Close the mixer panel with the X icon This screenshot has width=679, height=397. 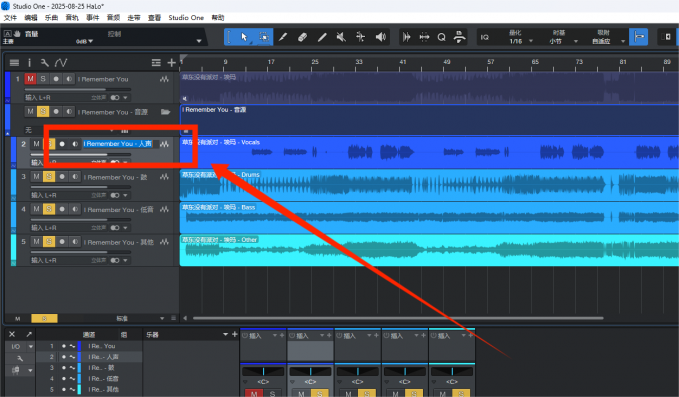pos(12,334)
